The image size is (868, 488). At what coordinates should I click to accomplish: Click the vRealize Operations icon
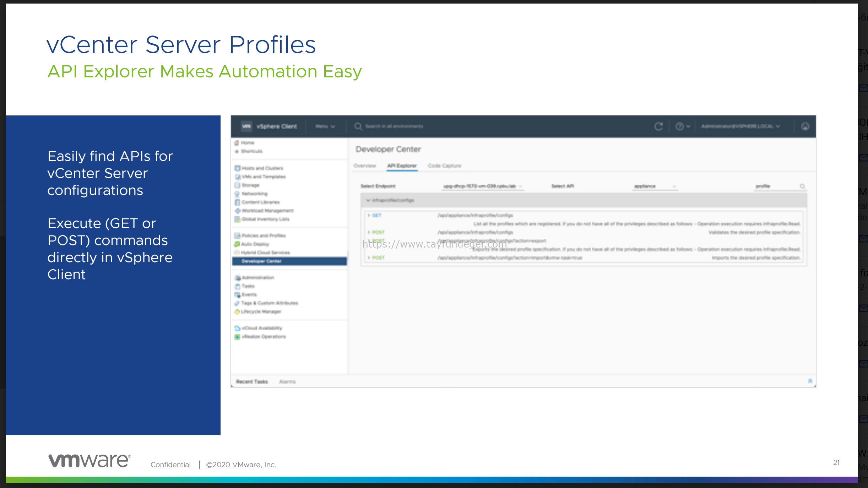coord(237,337)
